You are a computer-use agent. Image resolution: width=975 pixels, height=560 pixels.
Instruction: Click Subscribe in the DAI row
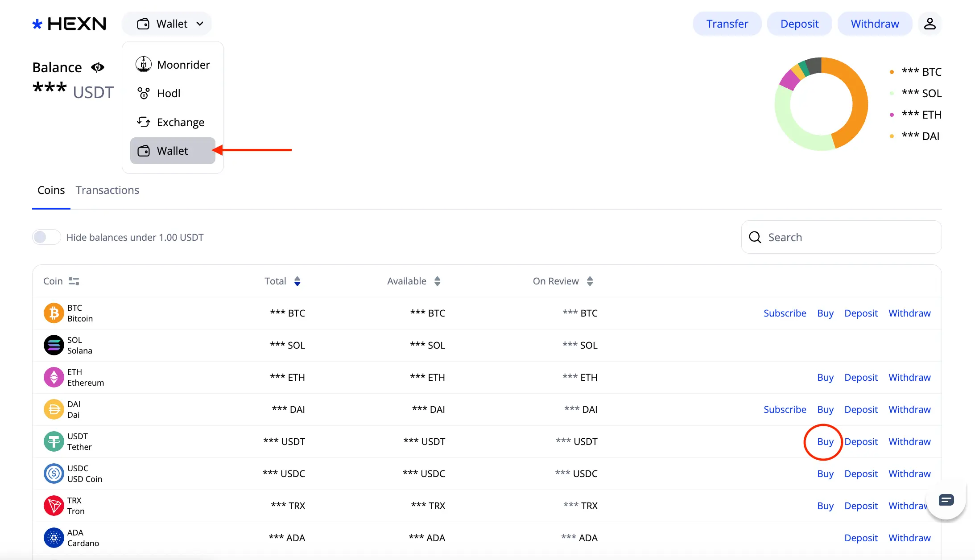pyautogui.click(x=785, y=409)
